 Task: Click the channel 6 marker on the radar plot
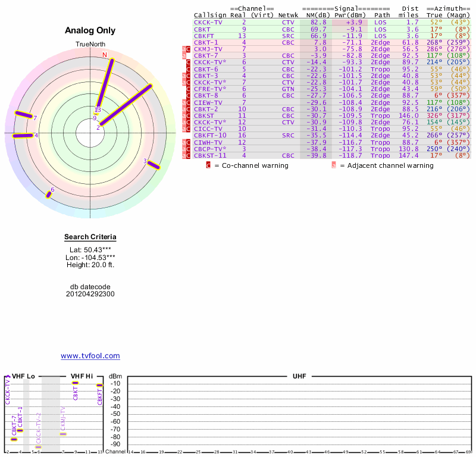[x=49, y=193]
